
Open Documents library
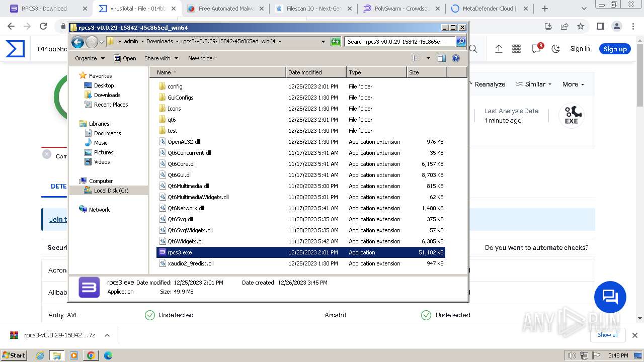click(107, 133)
